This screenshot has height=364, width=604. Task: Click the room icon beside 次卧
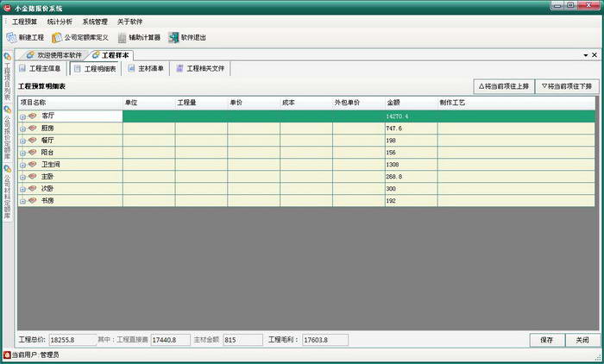point(33,188)
